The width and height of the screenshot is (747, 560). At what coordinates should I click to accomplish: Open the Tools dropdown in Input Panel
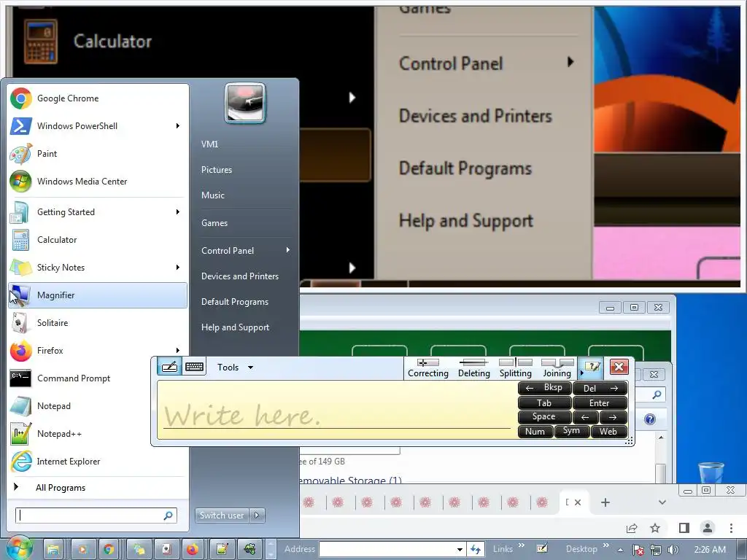click(236, 367)
